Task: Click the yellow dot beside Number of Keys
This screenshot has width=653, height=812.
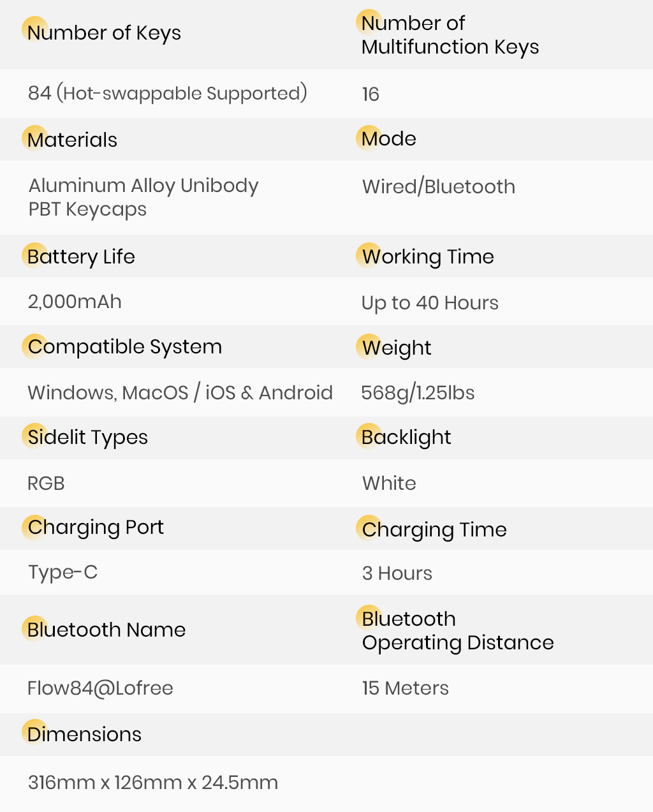Action: point(34,29)
